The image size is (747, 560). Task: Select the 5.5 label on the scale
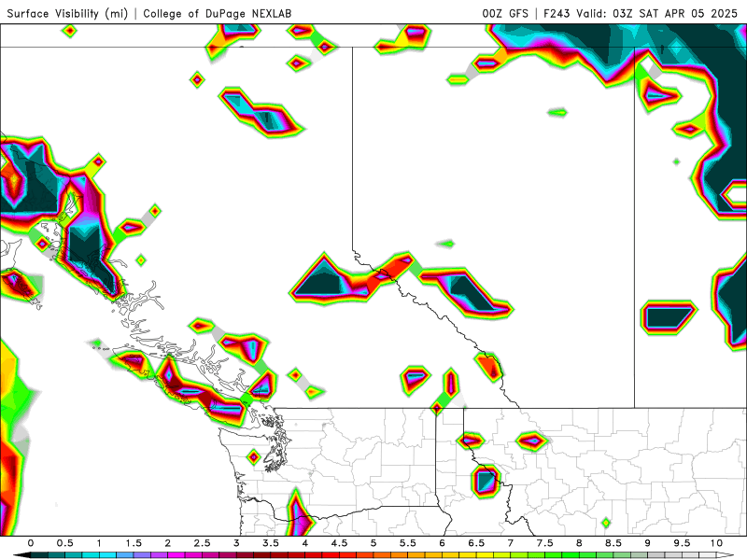click(x=408, y=543)
